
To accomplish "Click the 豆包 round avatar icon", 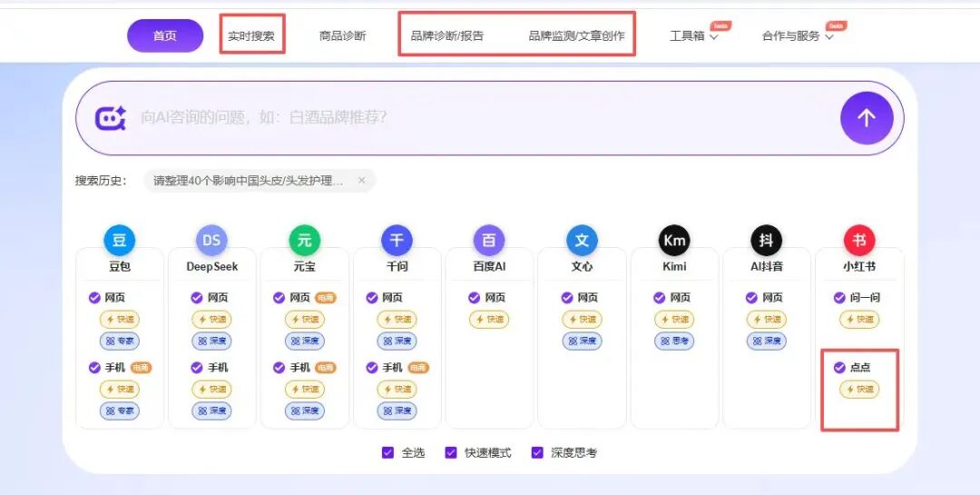I will 120,241.
